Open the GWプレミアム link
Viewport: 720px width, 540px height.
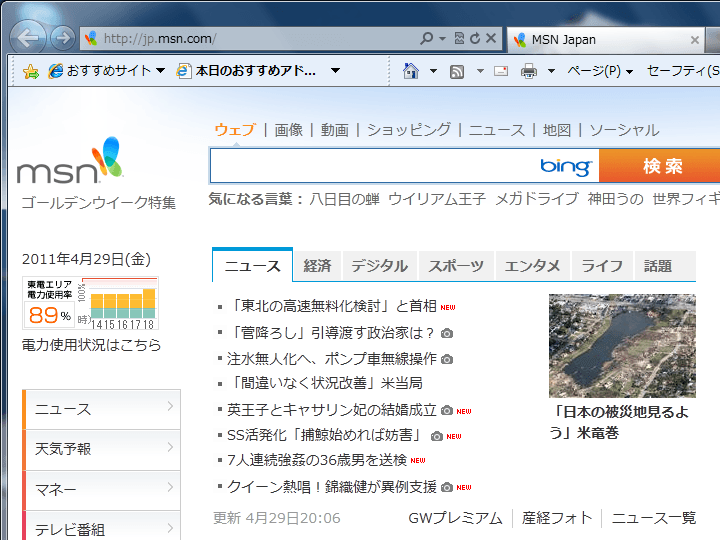click(x=455, y=518)
